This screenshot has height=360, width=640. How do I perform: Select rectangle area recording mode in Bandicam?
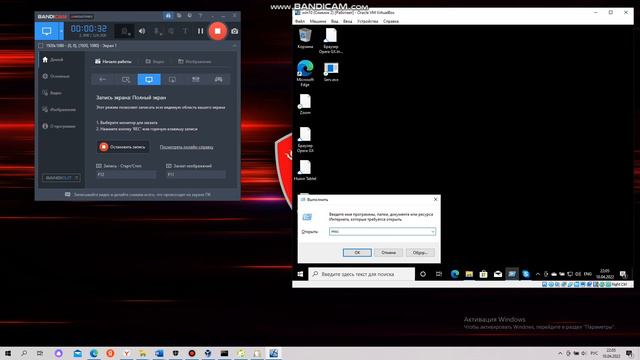pyautogui.click(x=126, y=79)
